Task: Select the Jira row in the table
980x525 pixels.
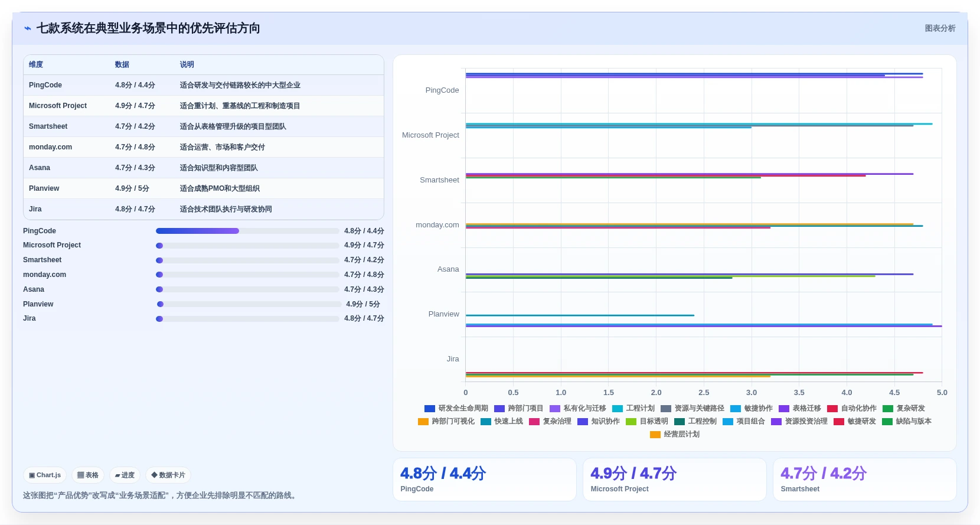Action: (204, 209)
